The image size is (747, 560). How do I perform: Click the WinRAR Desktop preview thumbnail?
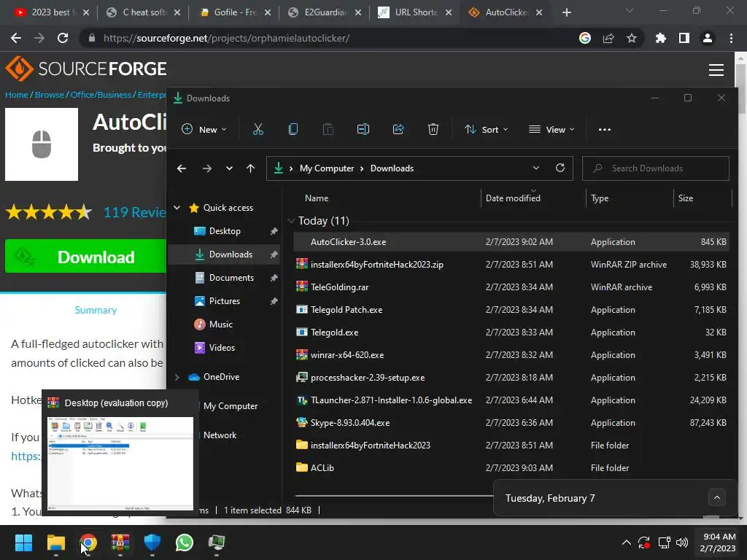click(x=120, y=463)
